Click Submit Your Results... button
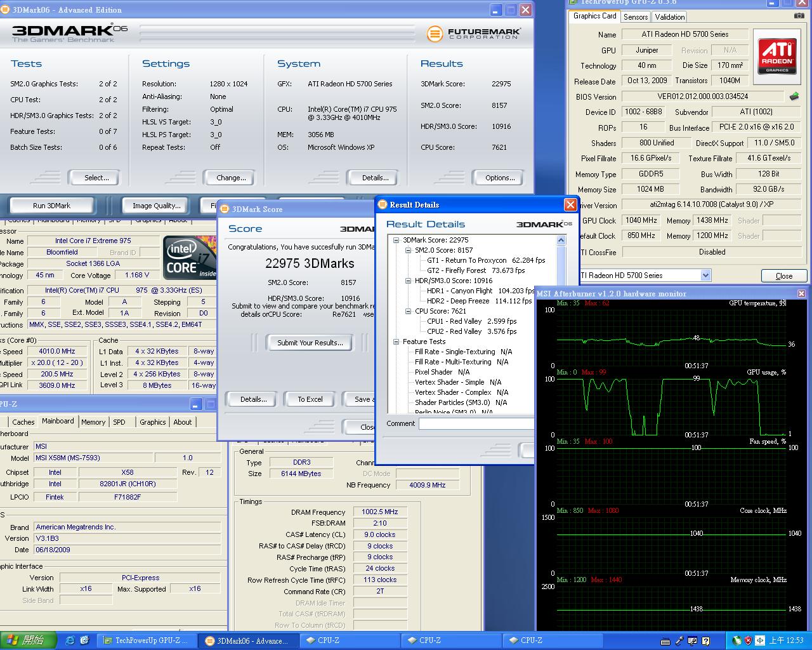 point(310,343)
